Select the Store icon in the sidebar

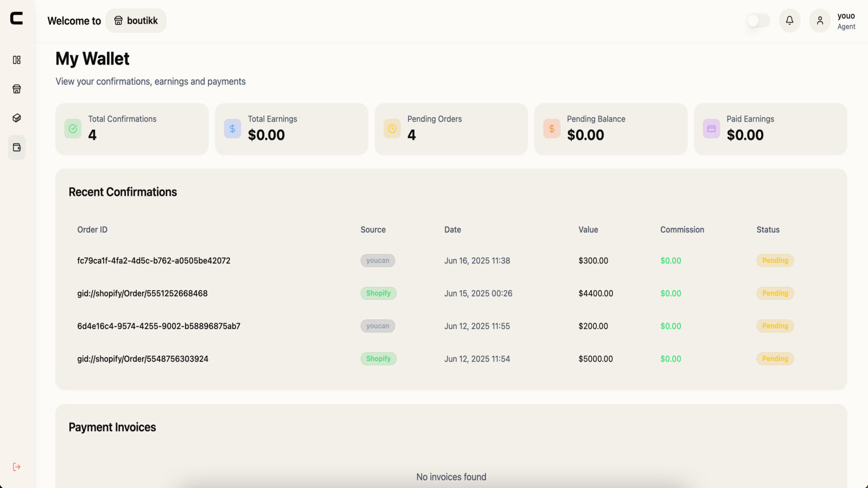(16, 88)
